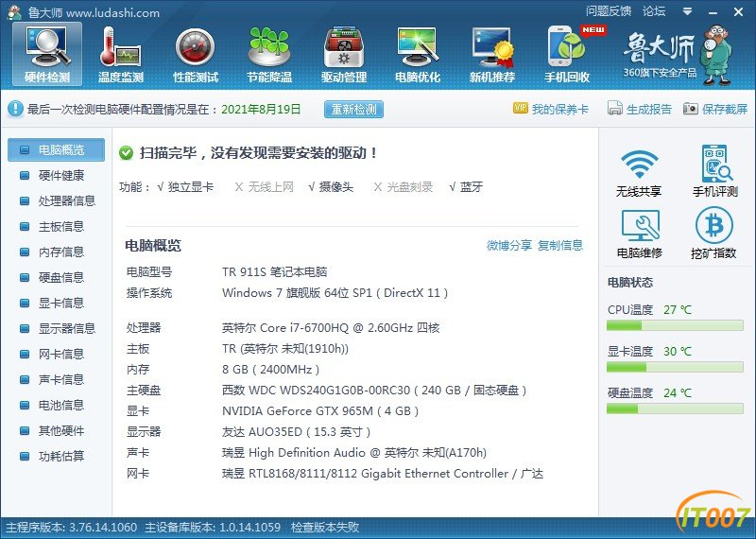Click the 摄像头 feature indicator
The height and width of the screenshot is (539, 756).
(331, 187)
